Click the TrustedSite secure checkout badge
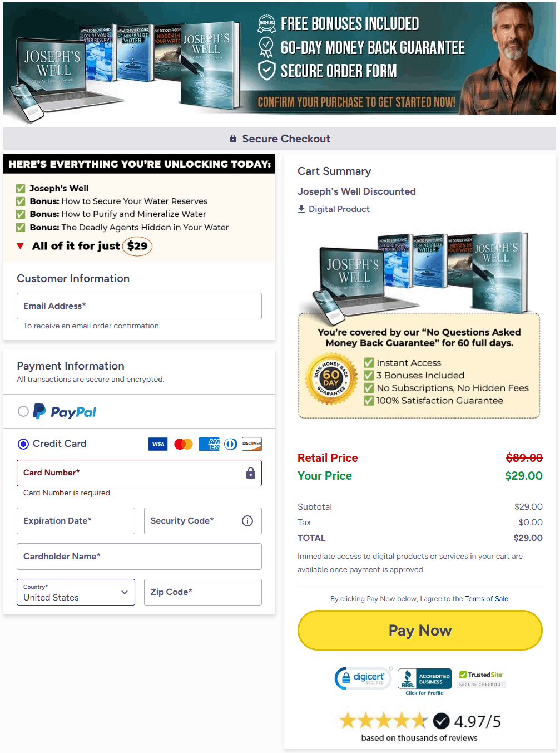560x753 pixels. (481, 678)
